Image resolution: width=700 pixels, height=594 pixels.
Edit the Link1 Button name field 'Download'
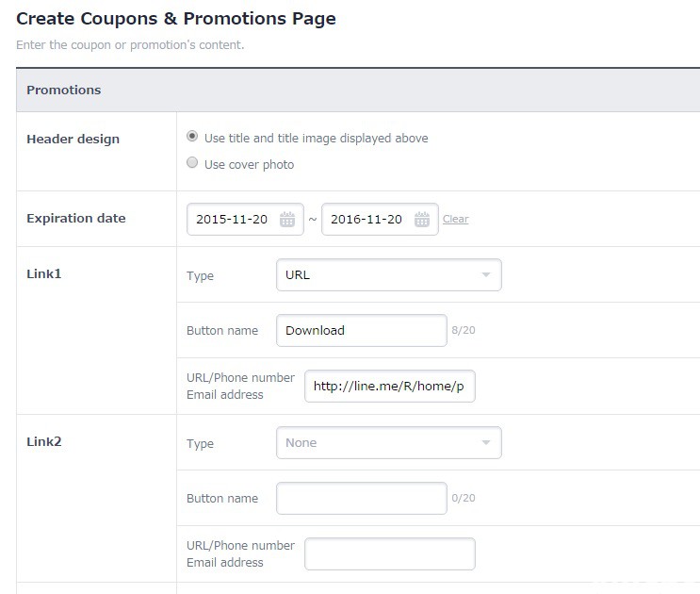coord(362,331)
